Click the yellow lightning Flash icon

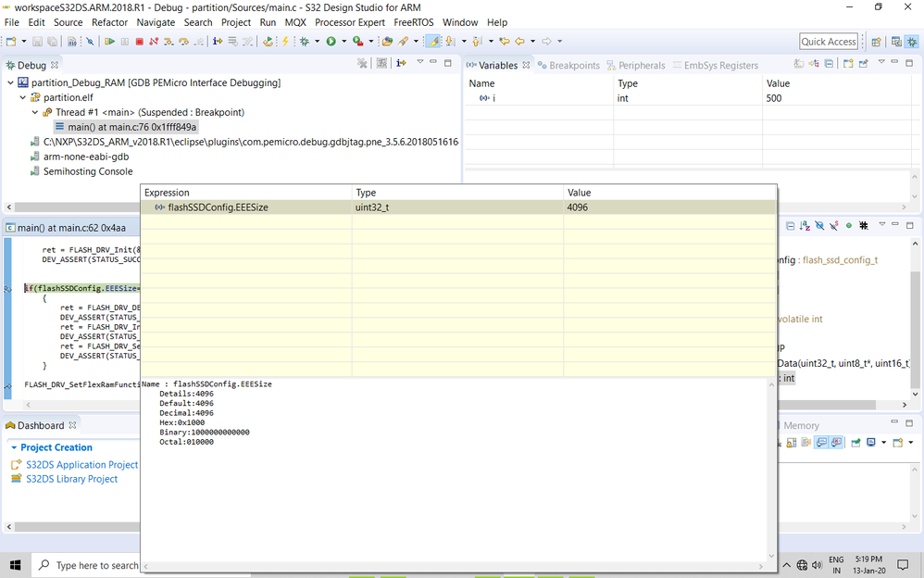285,42
